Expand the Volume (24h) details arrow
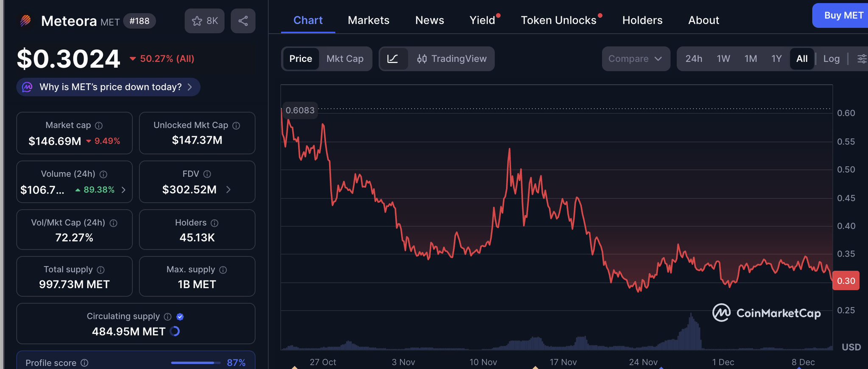The width and height of the screenshot is (868, 369). [x=123, y=190]
